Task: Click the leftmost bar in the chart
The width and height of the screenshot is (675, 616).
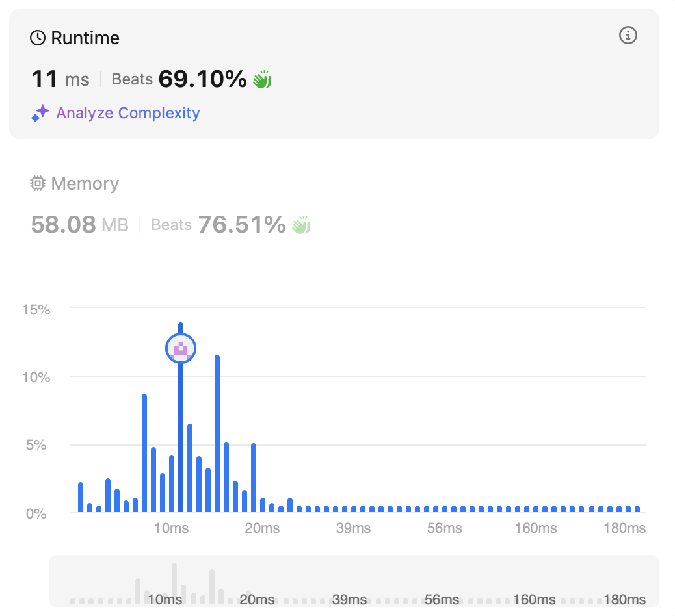Action: (81, 497)
